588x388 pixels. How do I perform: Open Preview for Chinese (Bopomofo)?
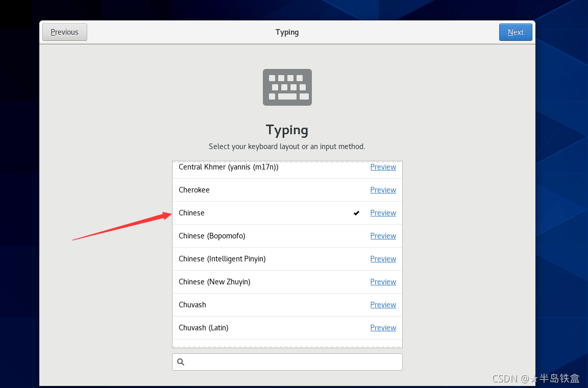point(383,236)
